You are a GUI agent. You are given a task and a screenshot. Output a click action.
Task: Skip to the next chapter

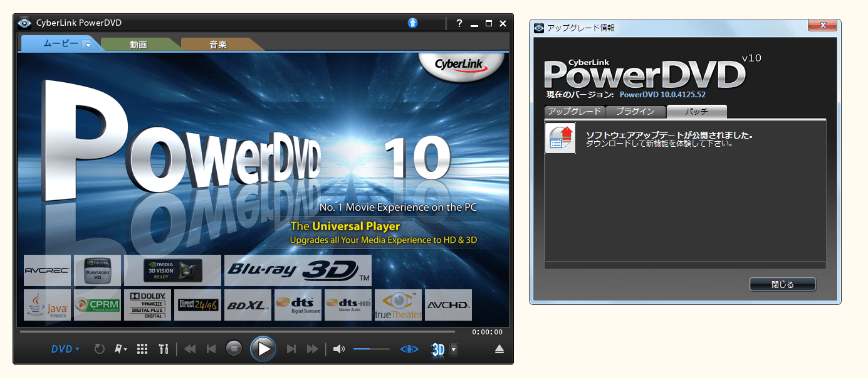291,349
